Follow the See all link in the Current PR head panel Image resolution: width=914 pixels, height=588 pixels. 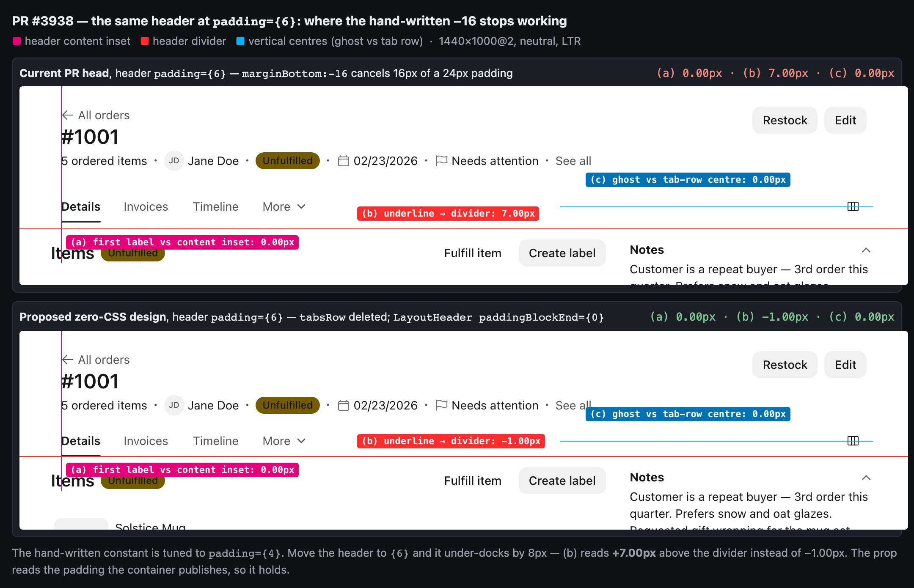(x=573, y=161)
